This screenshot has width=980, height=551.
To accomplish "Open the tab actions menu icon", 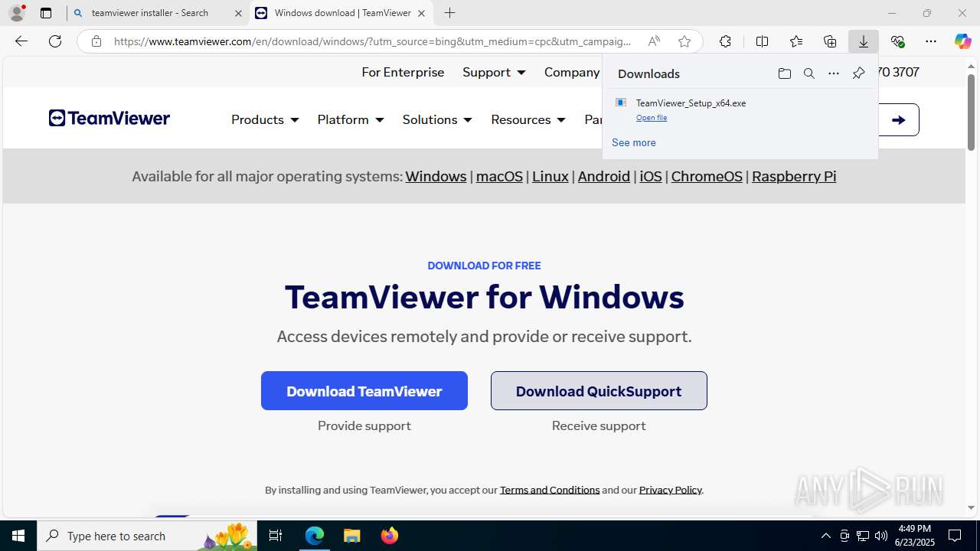I will 46,13.
